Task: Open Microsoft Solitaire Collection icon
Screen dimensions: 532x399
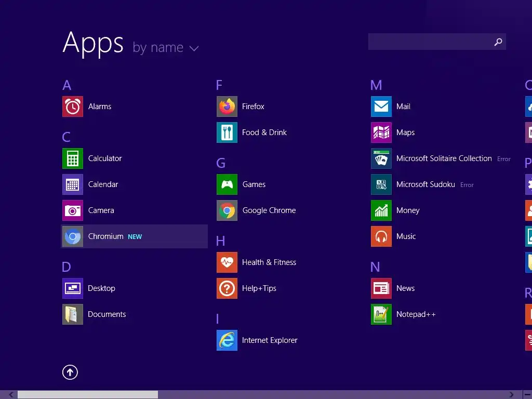Action: [x=381, y=158]
